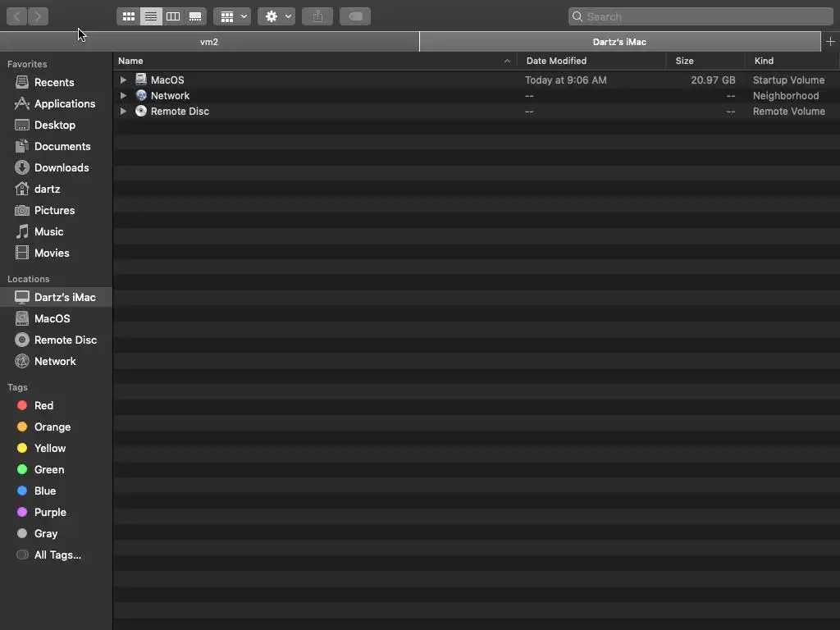This screenshot has height=630, width=840.
Task: Expand the Network disclosure triangle
Action: pyautogui.click(x=123, y=95)
